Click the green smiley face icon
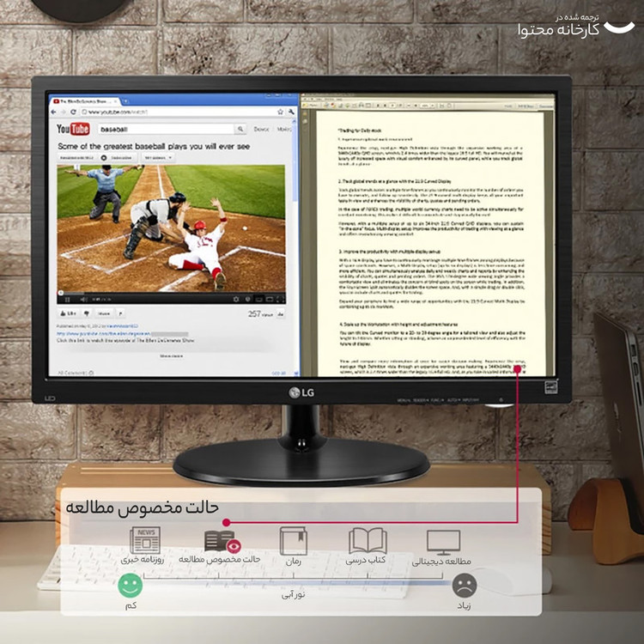This screenshot has width=644, height=644. pos(130,586)
